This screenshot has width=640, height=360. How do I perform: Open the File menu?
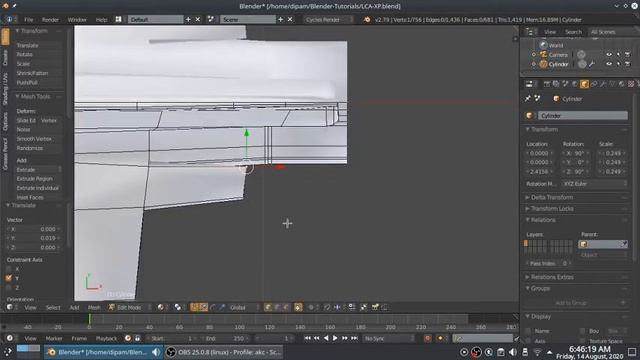[28, 20]
